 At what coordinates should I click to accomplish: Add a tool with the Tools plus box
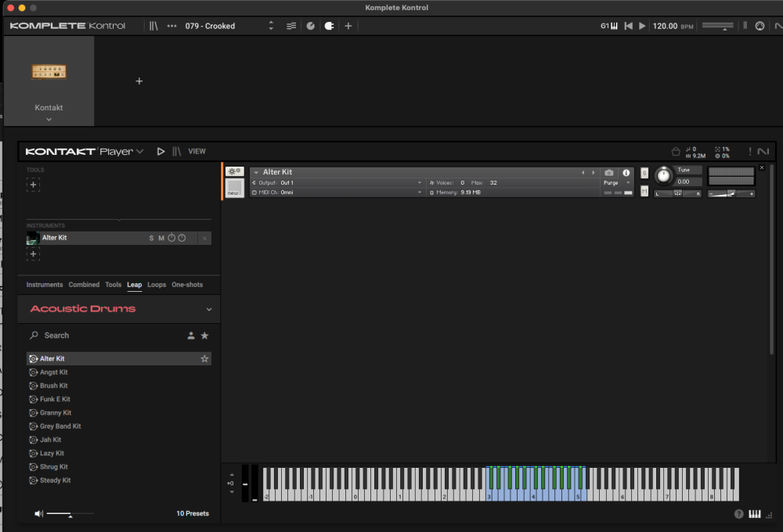pyautogui.click(x=33, y=185)
